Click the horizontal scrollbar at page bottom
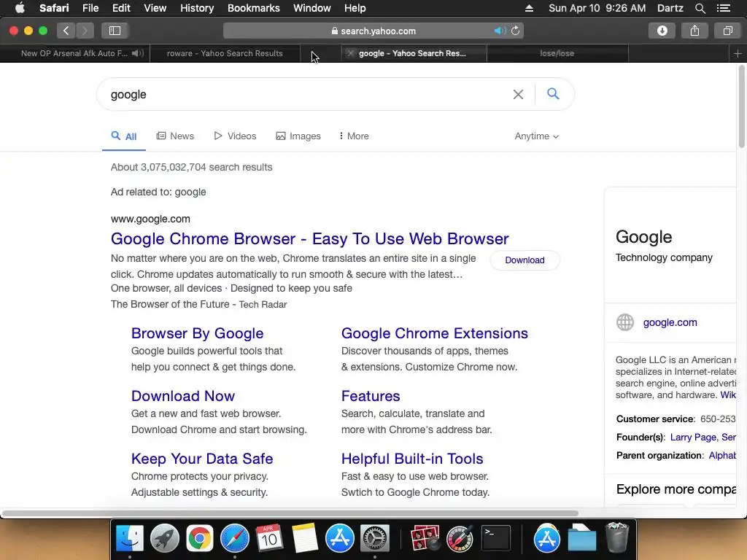 290,513
